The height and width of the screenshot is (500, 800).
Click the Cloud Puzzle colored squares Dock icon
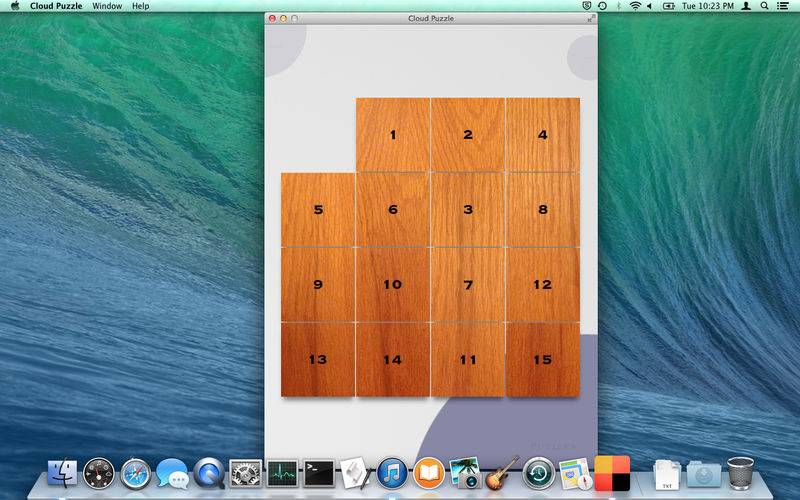coord(612,473)
